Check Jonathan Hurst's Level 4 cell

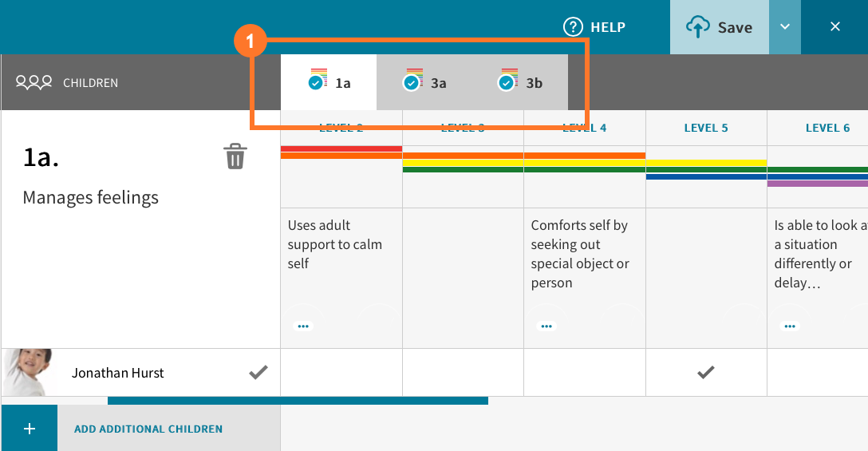584,372
